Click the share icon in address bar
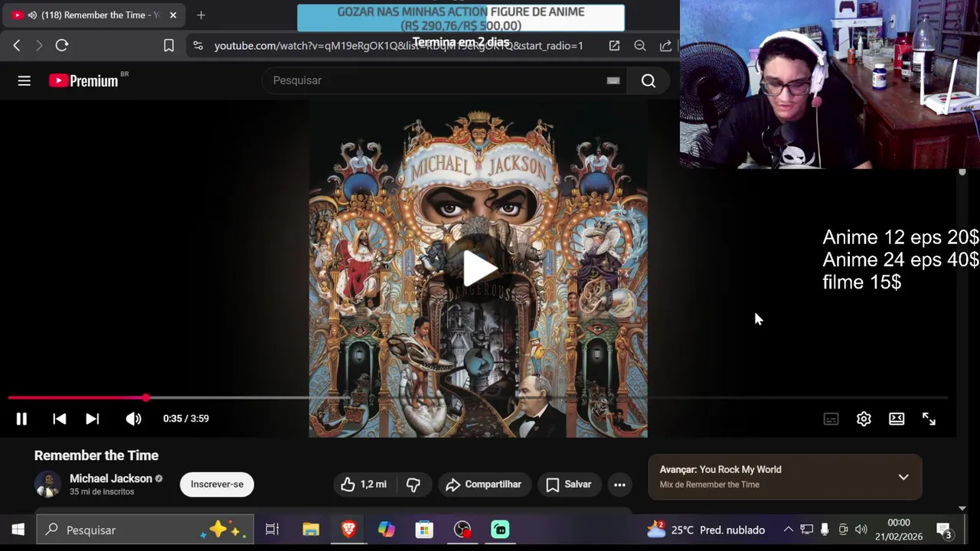 [665, 46]
